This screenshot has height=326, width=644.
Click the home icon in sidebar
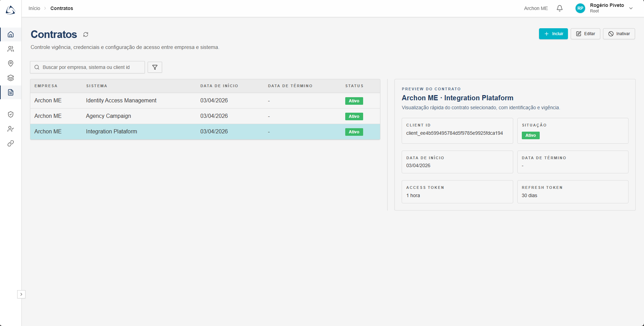[x=11, y=34]
